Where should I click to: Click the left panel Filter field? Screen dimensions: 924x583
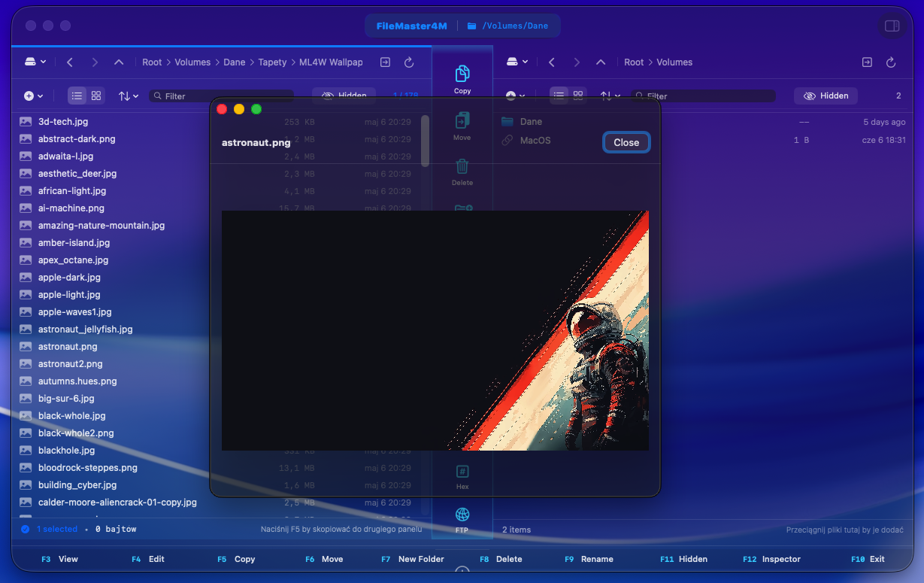(221, 96)
